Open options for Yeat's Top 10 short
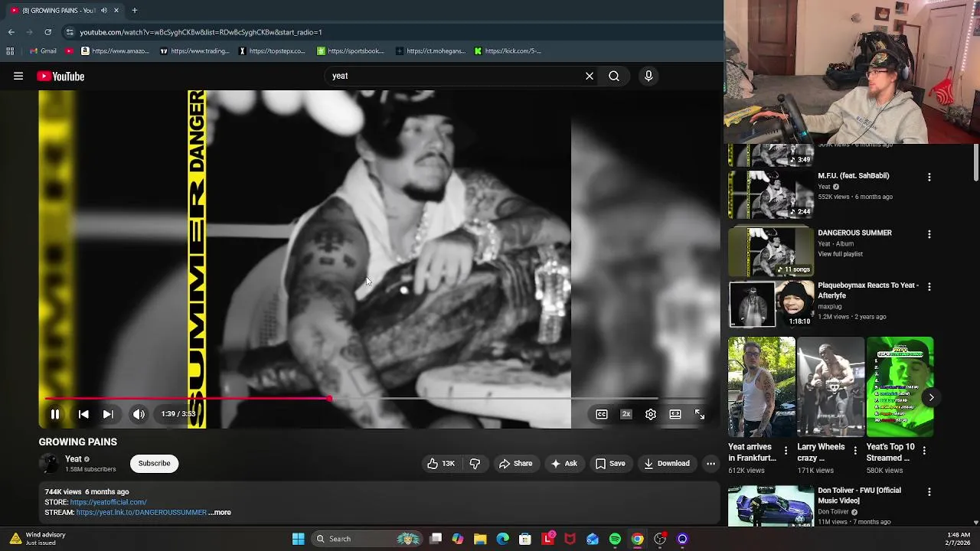 click(x=924, y=451)
